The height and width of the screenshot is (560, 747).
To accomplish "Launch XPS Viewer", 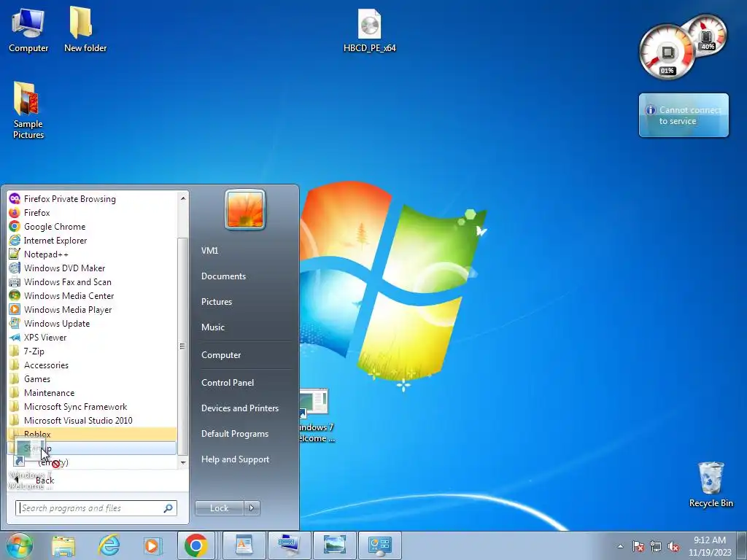I will pyautogui.click(x=92, y=337).
